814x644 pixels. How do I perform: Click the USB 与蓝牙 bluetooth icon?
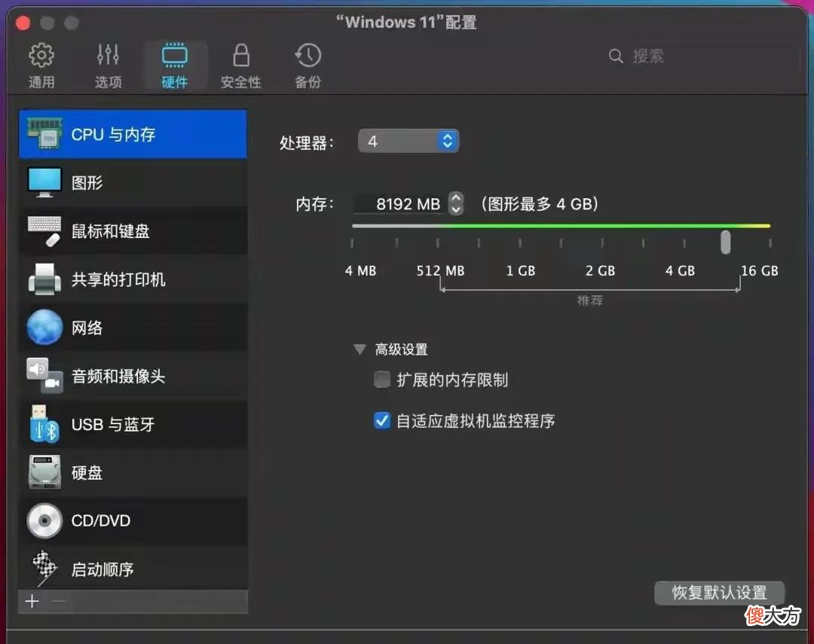(44, 424)
